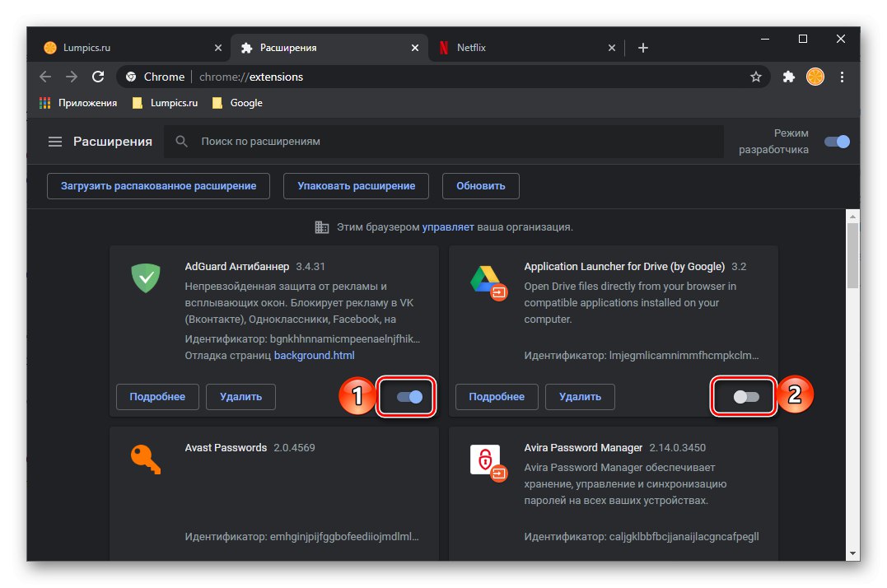Click Упаковать расширение button
The height and width of the screenshot is (588, 887).
tap(357, 186)
